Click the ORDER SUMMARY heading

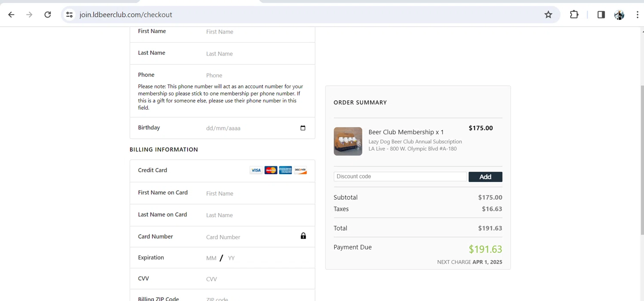pyautogui.click(x=360, y=102)
